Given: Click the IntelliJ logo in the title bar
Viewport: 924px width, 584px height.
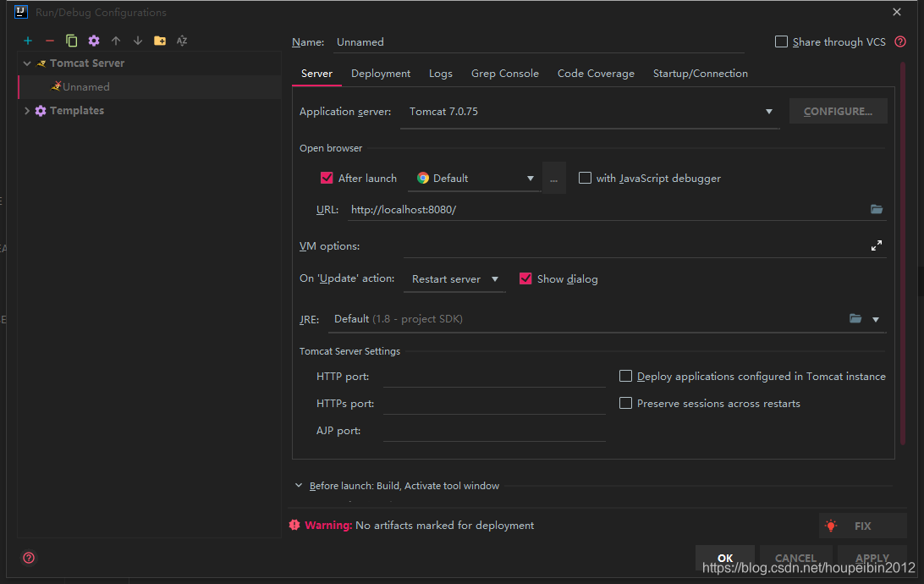Looking at the screenshot, I should [20, 12].
